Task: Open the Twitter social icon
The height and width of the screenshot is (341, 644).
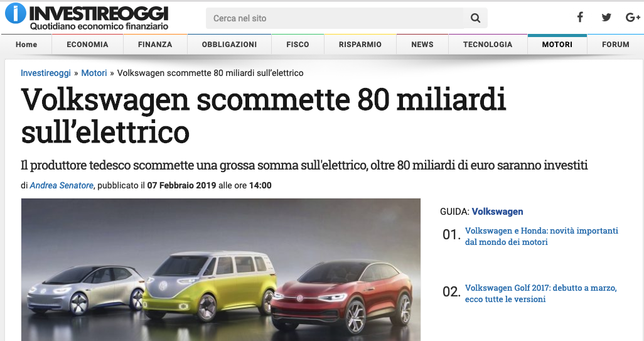Action: pos(606,17)
